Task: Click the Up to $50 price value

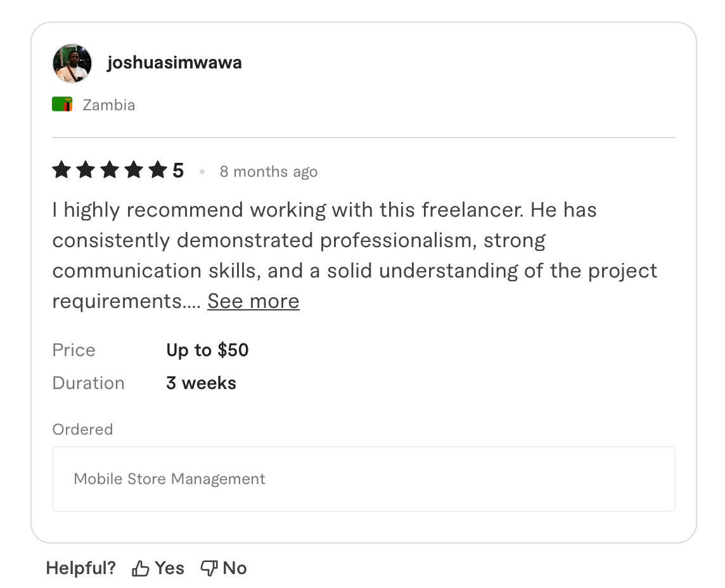Action: [207, 349]
